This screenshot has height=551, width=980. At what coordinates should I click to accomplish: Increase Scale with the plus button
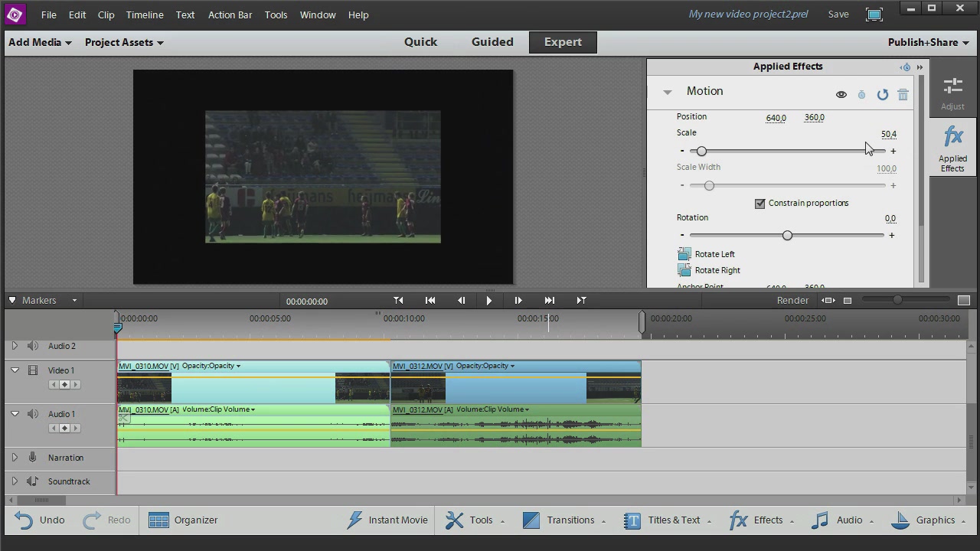click(x=893, y=152)
